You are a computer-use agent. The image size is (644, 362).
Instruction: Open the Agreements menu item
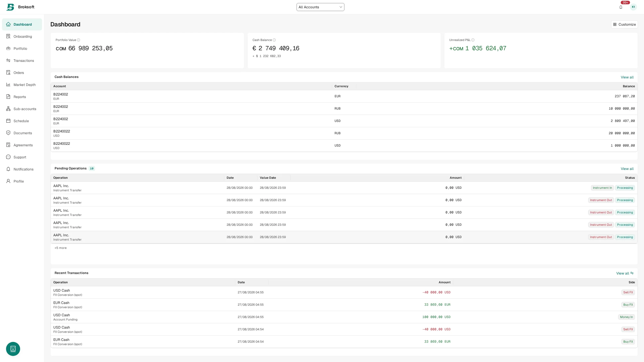click(x=22, y=145)
